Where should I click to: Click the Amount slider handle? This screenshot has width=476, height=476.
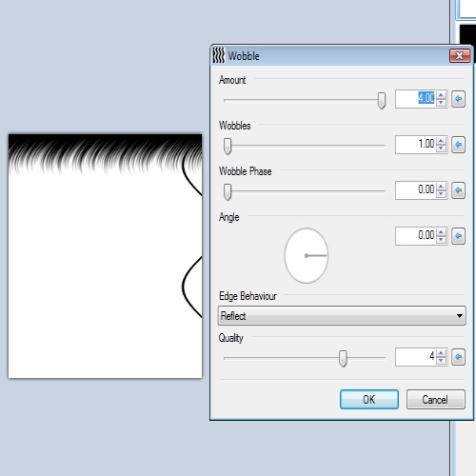pyautogui.click(x=382, y=101)
